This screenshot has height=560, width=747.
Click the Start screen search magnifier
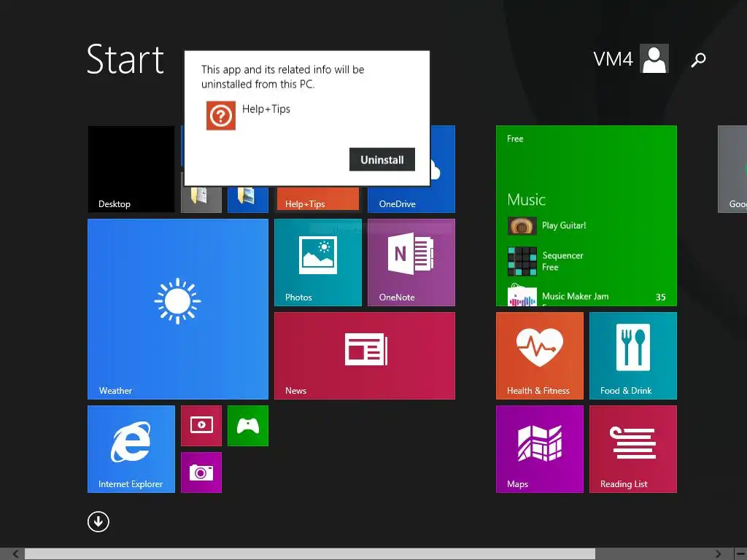click(x=698, y=60)
